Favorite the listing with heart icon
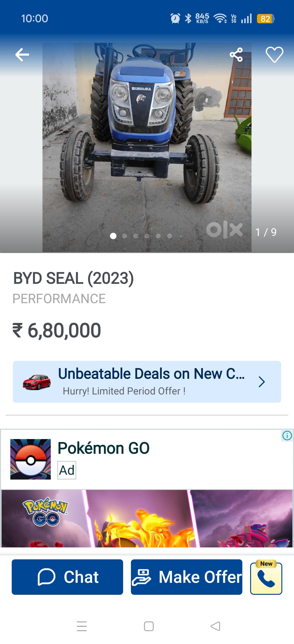The width and height of the screenshot is (294, 644). [x=274, y=55]
